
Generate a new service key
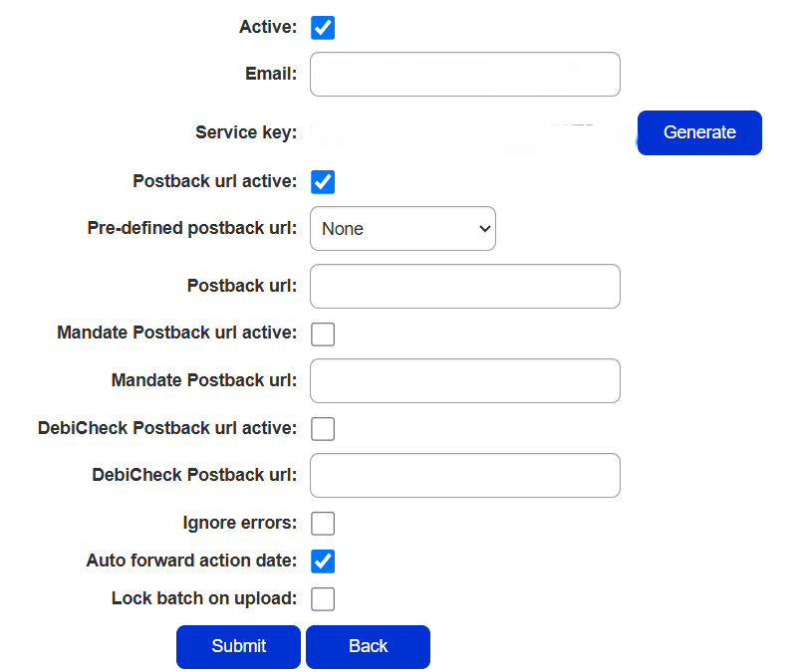[x=699, y=132]
